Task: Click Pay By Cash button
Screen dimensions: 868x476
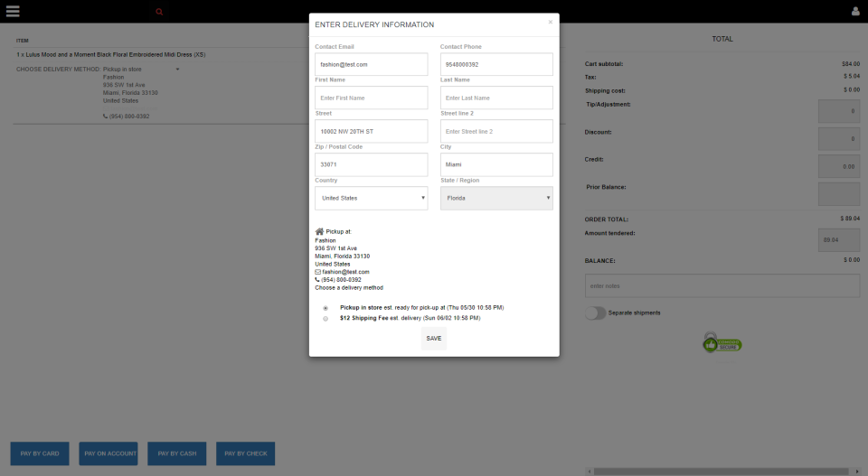Action: (x=177, y=453)
